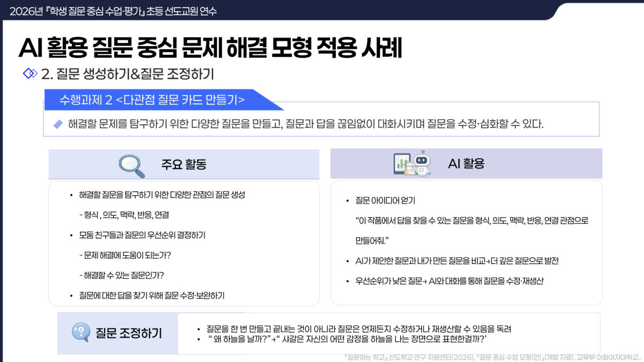The height and width of the screenshot is (362, 644).
Task: Select the 수행과제 2 <다관점 질문 카드 만들기> tab label
Action: coord(152,100)
